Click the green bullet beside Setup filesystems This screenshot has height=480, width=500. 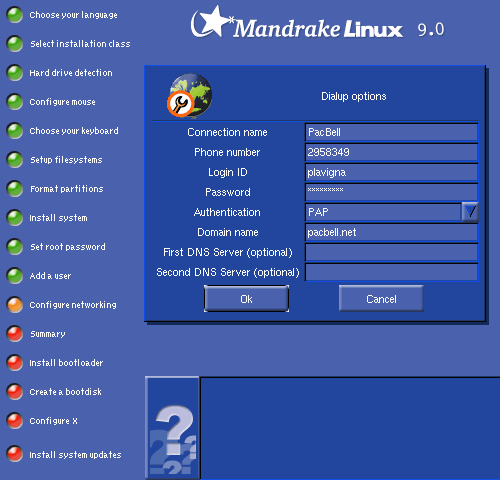pos(15,160)
